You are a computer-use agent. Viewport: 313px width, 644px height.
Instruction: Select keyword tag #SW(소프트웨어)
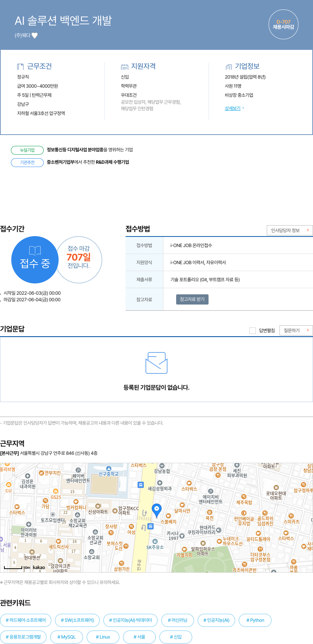[78, 620]
